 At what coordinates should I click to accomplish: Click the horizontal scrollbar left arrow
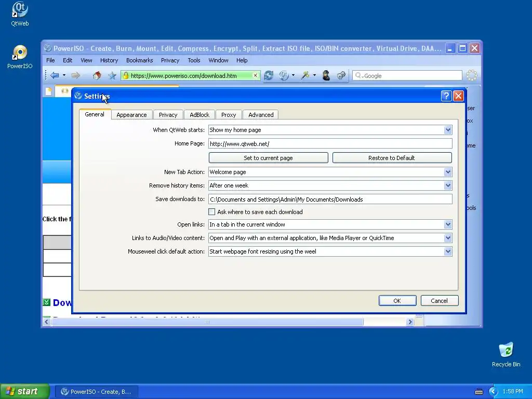pyautogui.click(x=47, y=322)
